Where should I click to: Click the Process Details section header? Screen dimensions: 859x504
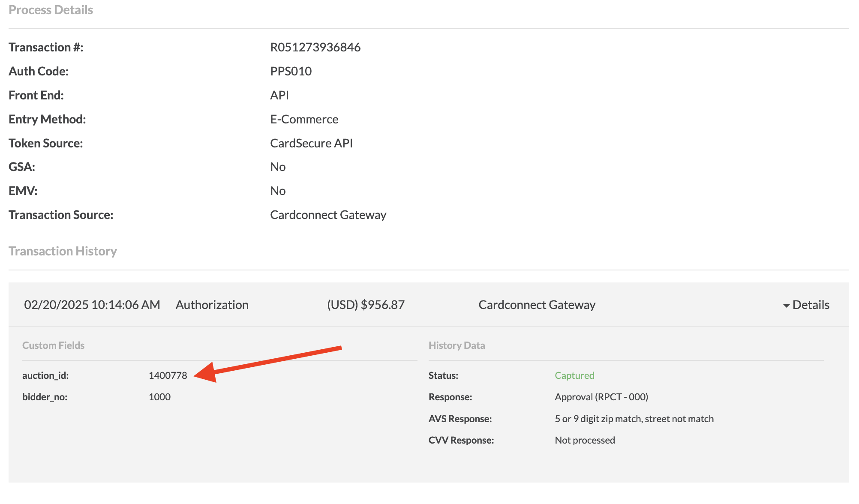pos(51,9)
